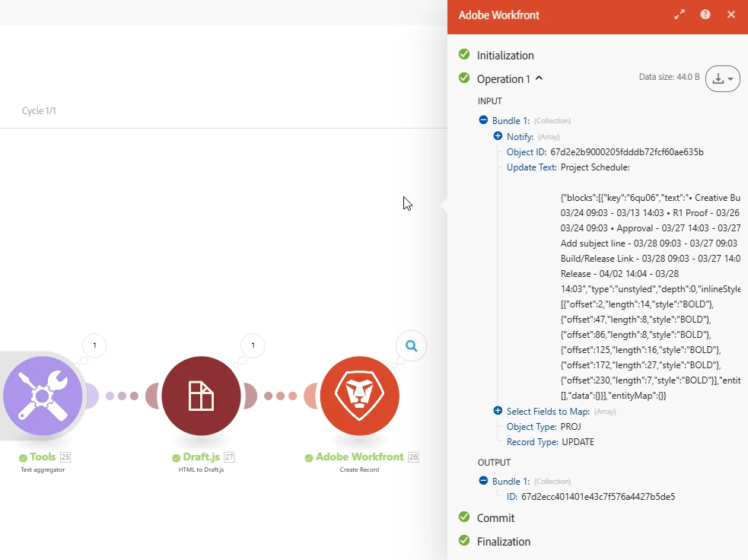Image resolution: width=748 pixels, height=560 pixels.
Task: Open help for the Adobe Workfront panel
Action: pyautogui.click(x=705, y=14)
